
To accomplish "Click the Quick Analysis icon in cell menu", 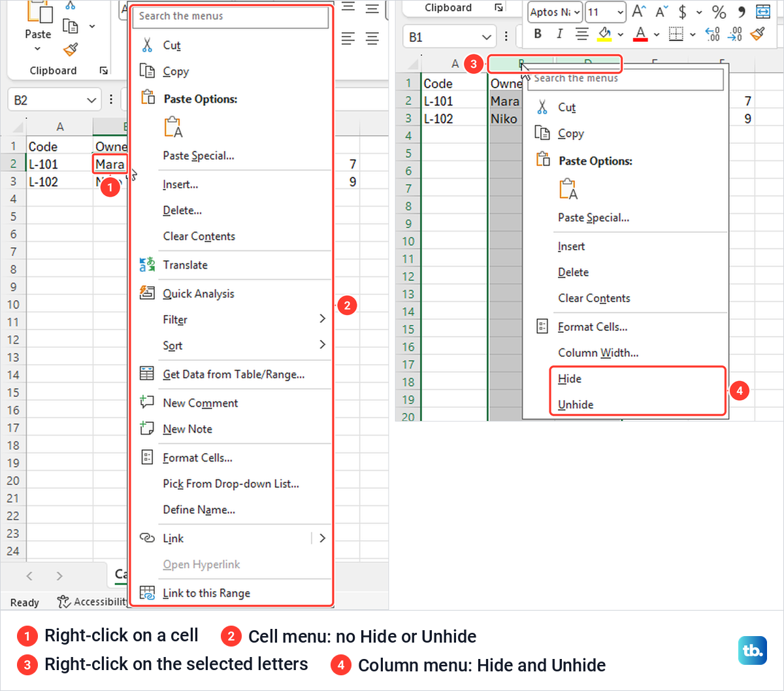I will click(x=147, y=293).
